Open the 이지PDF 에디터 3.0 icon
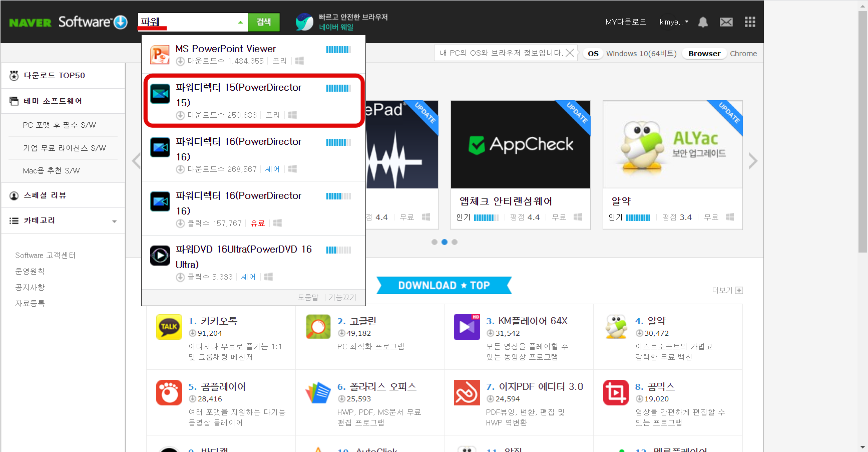The height and width of the screenshot is (452, 868). [467, 392]
